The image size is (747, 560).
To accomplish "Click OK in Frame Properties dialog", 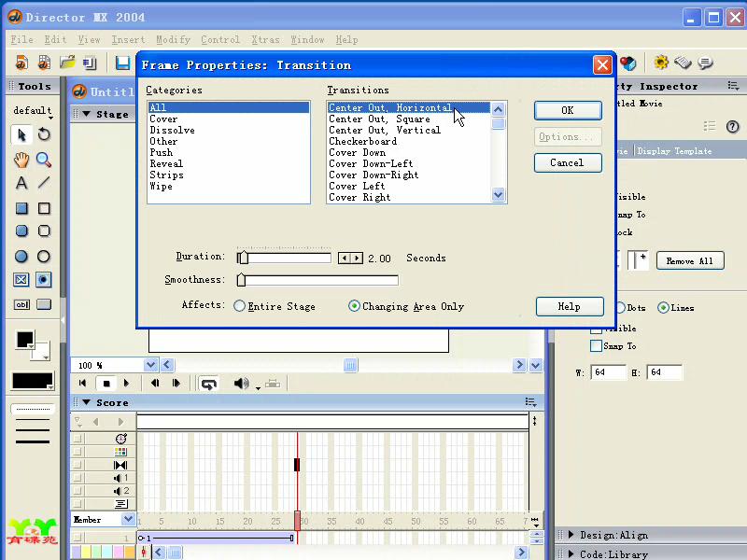I will click(568, 110).
